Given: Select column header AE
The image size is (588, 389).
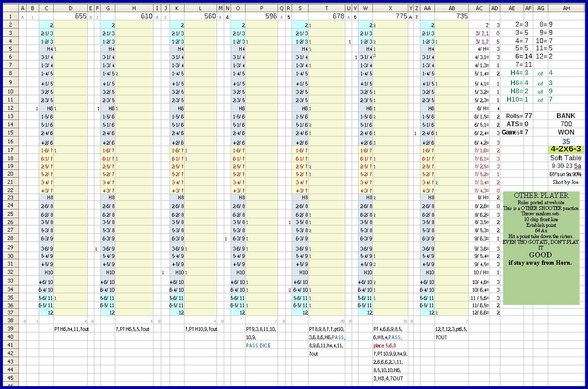Looking at the screenshot, I should click(512, 8).
